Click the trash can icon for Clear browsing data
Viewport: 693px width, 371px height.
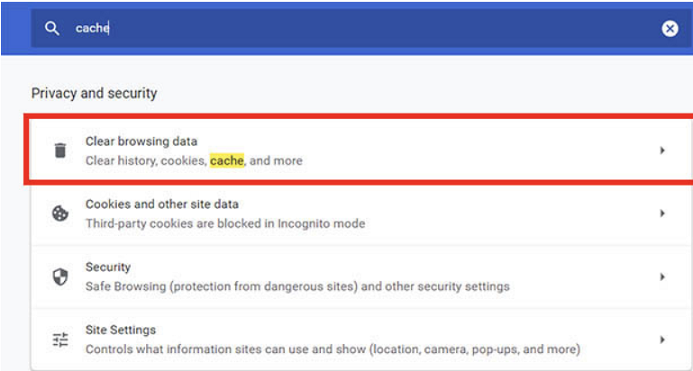[60, 150]
